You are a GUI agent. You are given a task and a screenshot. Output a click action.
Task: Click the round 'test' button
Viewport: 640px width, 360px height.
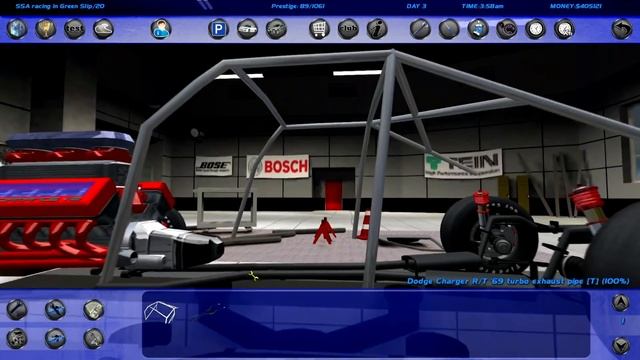(x=74, y=29)
